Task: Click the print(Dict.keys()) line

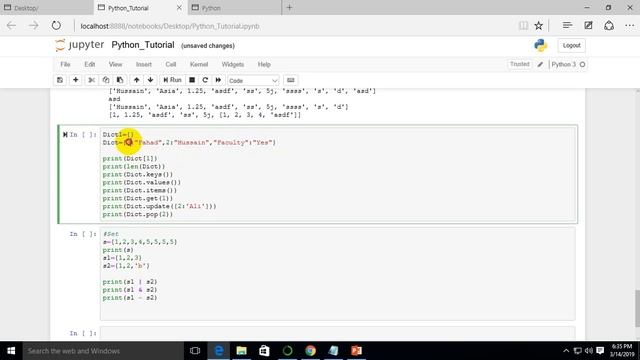Action: (138, 174)
